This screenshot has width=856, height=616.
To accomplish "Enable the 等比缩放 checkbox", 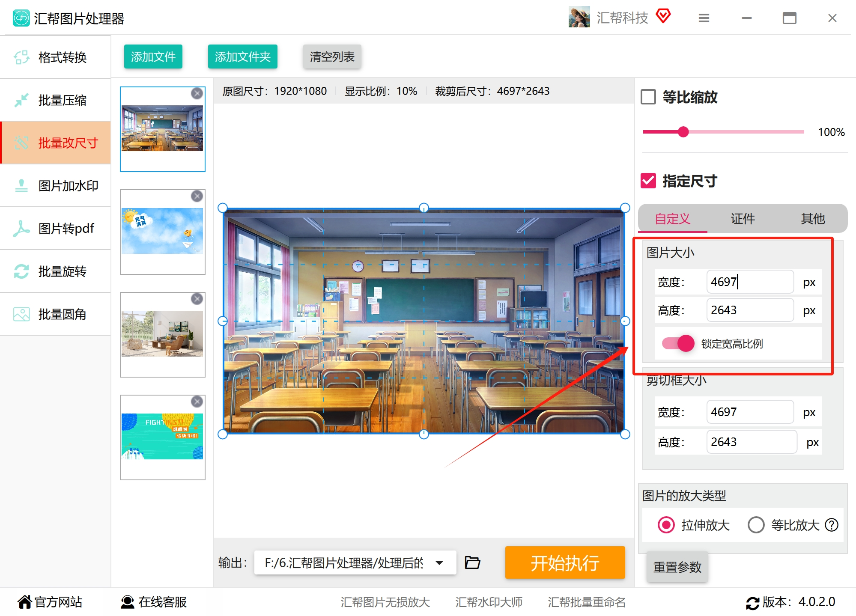I will tap(648, 97).
